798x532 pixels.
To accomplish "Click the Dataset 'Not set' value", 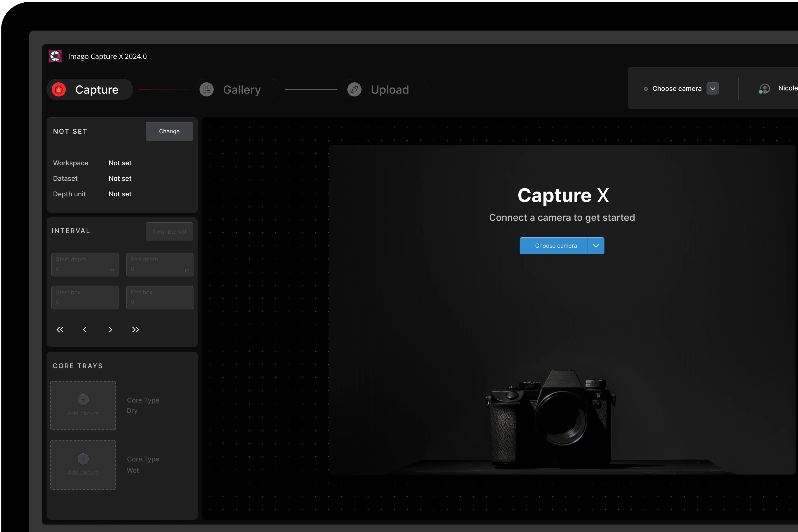I will pyautogui.click(x=120, y=178).
